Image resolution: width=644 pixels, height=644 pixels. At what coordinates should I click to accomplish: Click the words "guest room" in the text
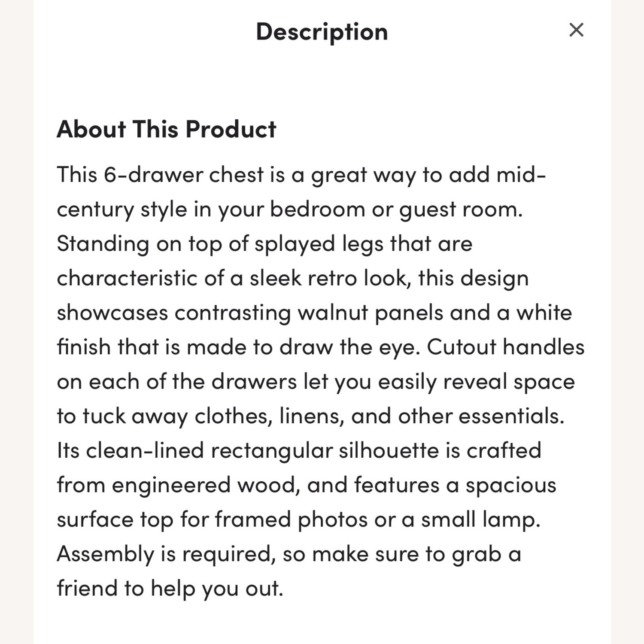[x=460, y=210]
